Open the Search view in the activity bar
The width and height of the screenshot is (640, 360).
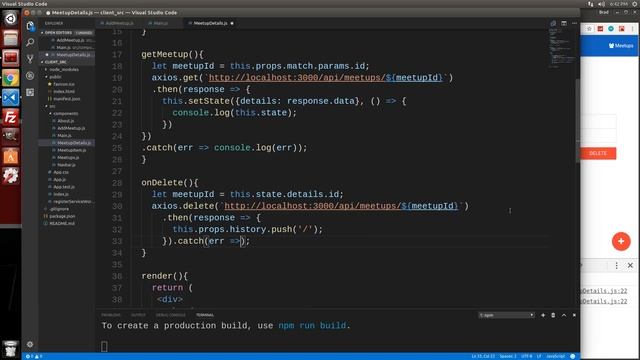click(30, 42)
